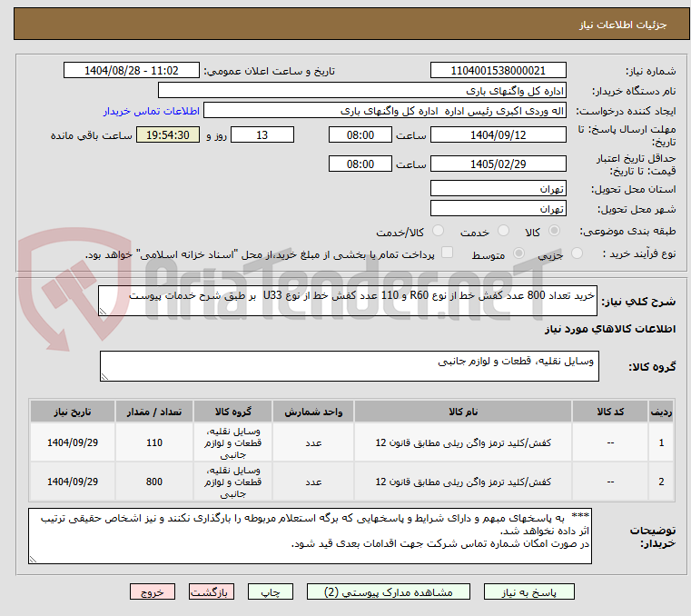The width and height of the screenshot is (691, 616).
Task: Click the quantity 800 cell
Action: point(154,482)
